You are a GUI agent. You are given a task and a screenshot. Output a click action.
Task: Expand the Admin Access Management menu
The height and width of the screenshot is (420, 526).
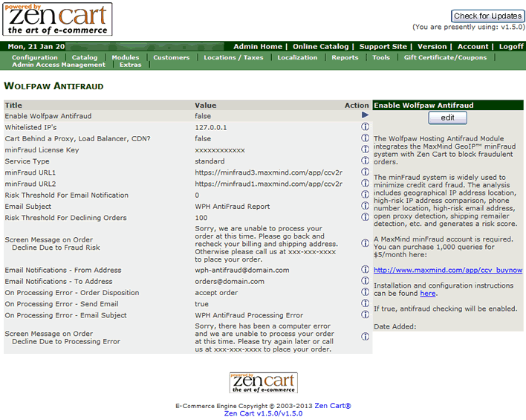click(x=59, y=65)
